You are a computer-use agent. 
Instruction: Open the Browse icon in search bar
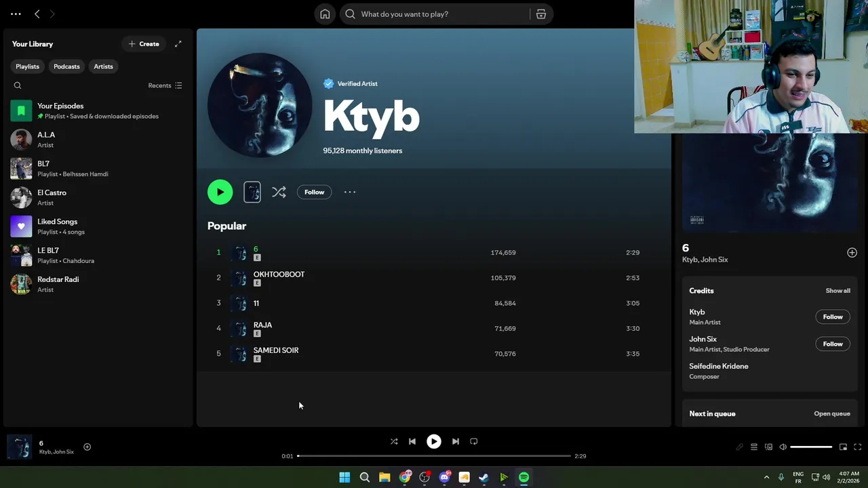click(x=541, y=14)
